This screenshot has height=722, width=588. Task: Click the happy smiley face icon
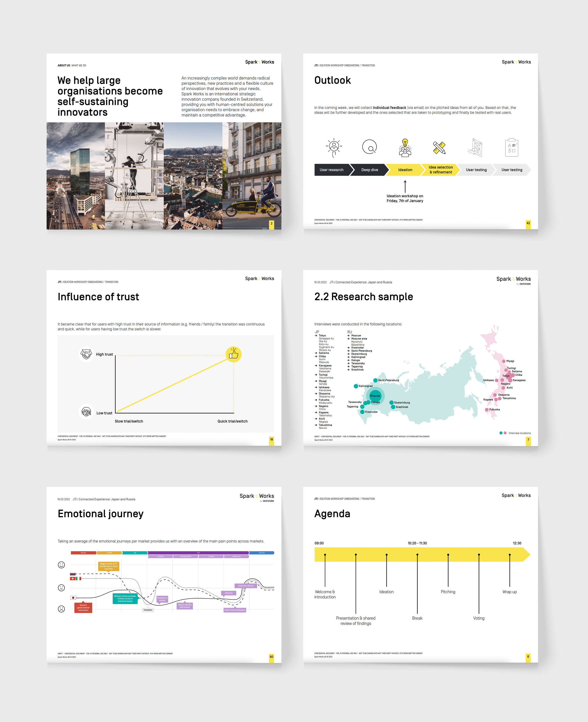[61, 565]
